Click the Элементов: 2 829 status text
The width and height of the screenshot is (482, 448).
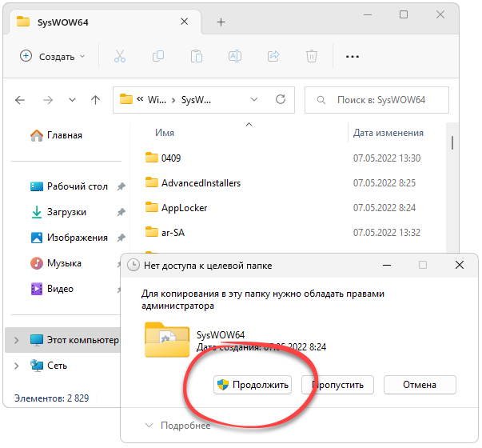click(51, 398)
